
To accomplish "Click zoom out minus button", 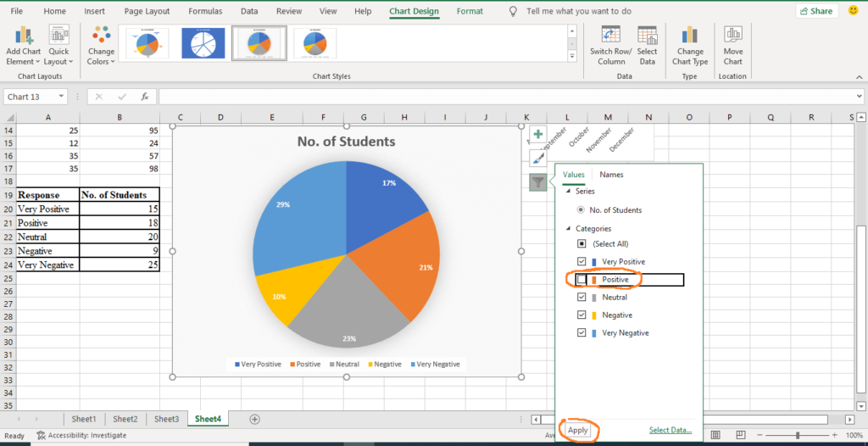I will tap(760, 436).
